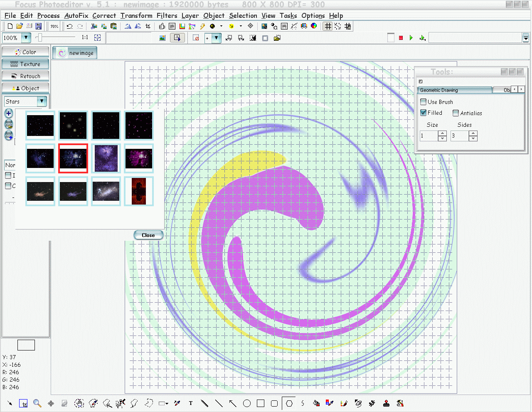Open the Layer menu
The image size is (532, 412).
pyautogui.click(x=190, y=15)
